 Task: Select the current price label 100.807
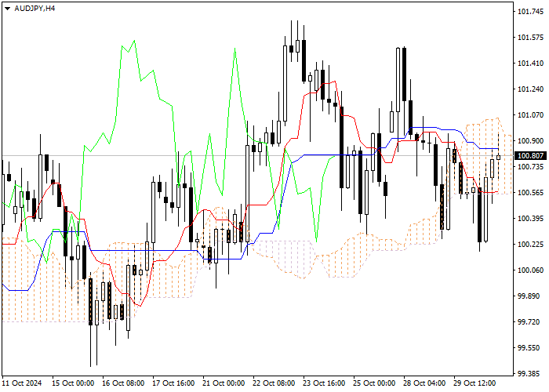[530, 156]
